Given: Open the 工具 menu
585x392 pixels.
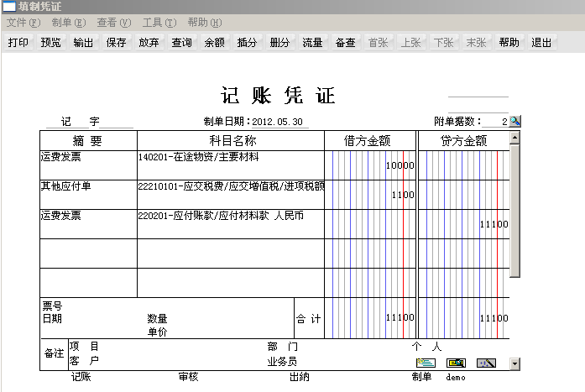Looking at the screenshot, I should 159,23.
